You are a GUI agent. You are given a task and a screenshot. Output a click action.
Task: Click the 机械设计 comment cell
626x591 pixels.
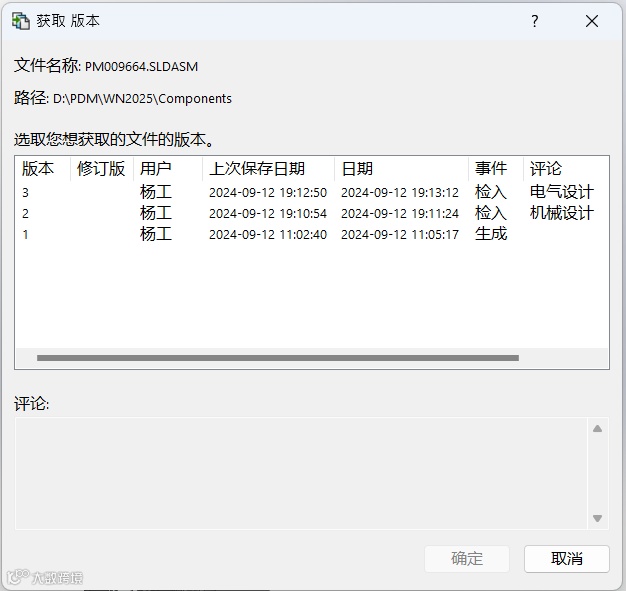[x=562, y=213]
